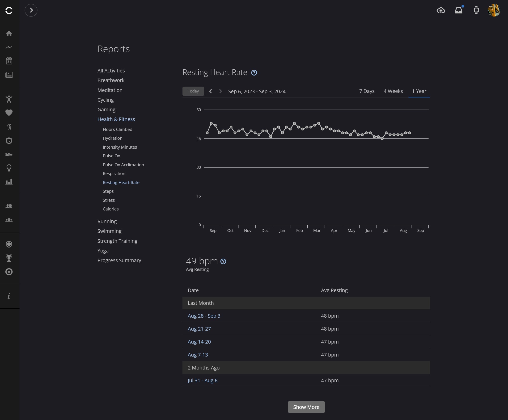Click the heart Health Stats icon
Viewport: 508px width, 420px height.
pos(9,113)
